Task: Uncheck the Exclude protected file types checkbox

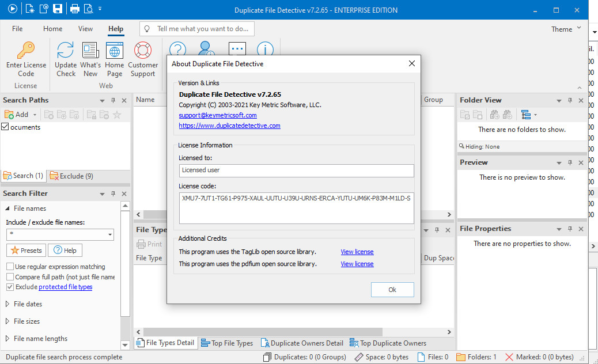Action: 10,287
